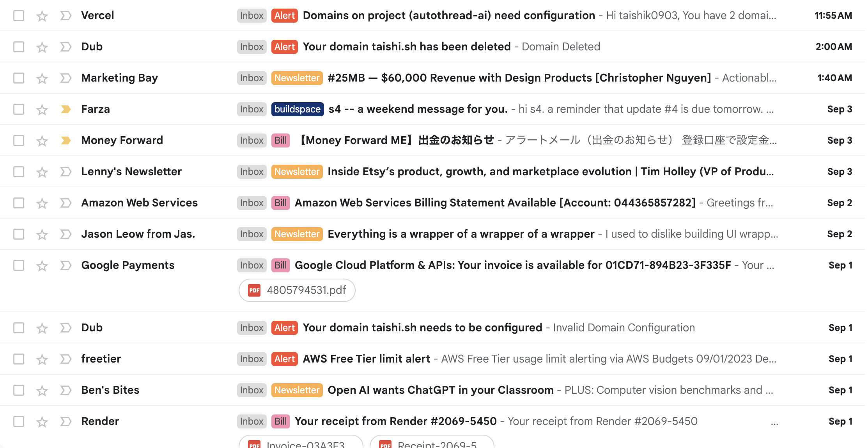Select the Farza email checkbox
The height and width of the screenshot is (448, 868).
pyautogui.click(x=19, y=109)
